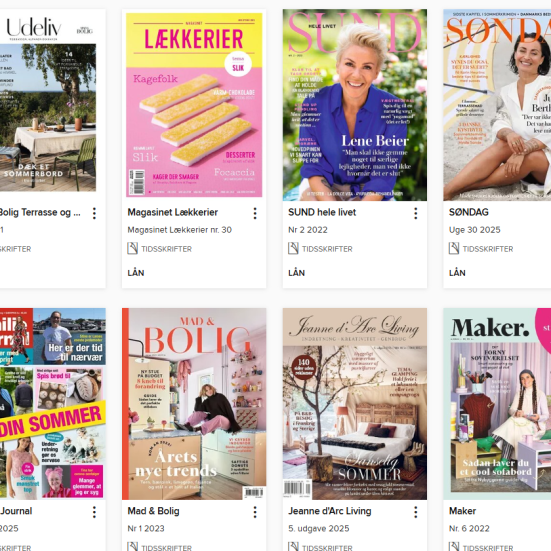
Task: Borrow Magasinet Lækkerier with the LÅN button
Action: (136, 273)
